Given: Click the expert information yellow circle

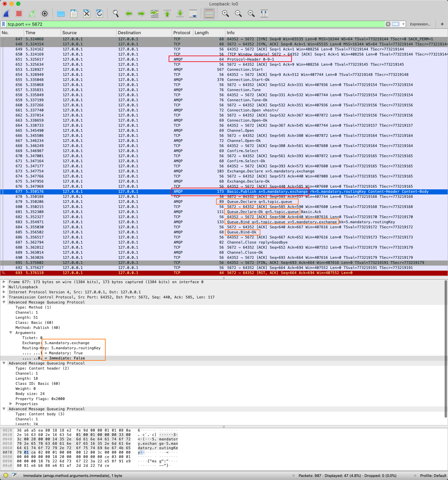Looking at the screenshot, I should pos(6,475).
